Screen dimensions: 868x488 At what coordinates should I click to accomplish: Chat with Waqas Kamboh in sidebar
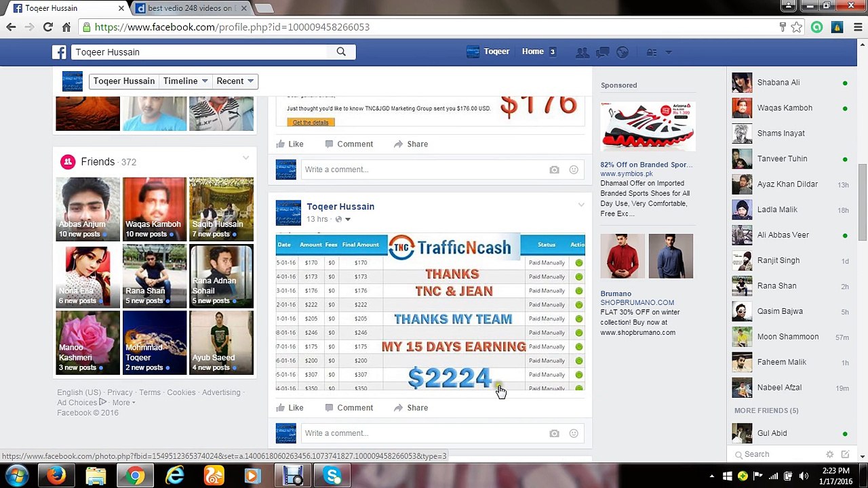pos(791,108)
